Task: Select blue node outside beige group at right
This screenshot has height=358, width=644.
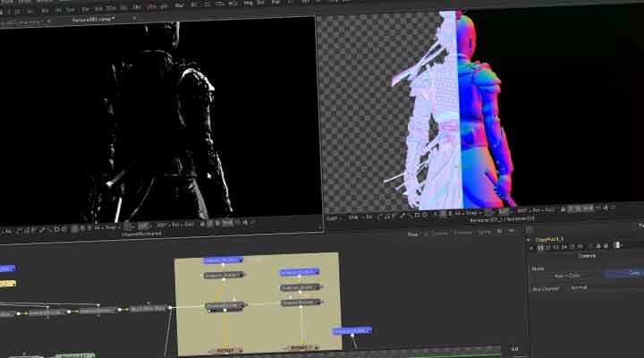Action: (352, 331)
